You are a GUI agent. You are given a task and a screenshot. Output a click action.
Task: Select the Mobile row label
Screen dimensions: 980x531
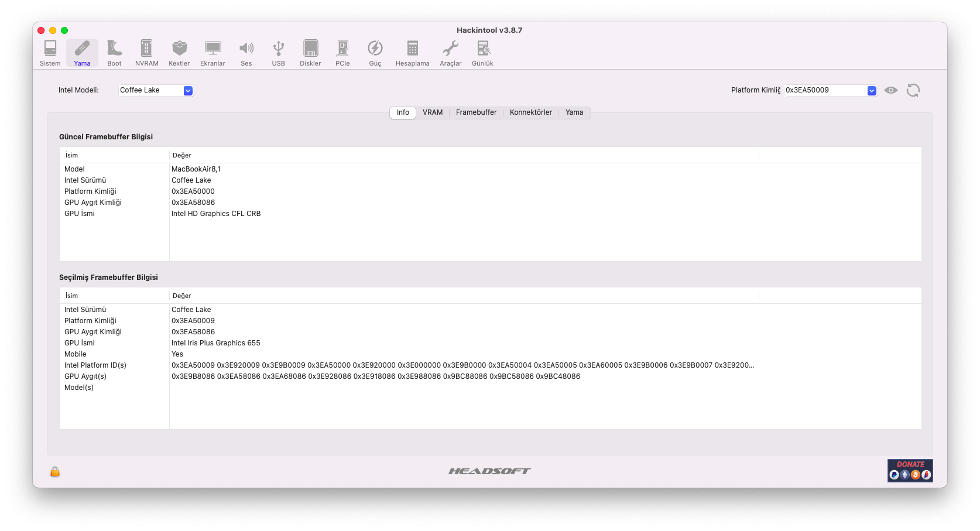coord(76,354)
